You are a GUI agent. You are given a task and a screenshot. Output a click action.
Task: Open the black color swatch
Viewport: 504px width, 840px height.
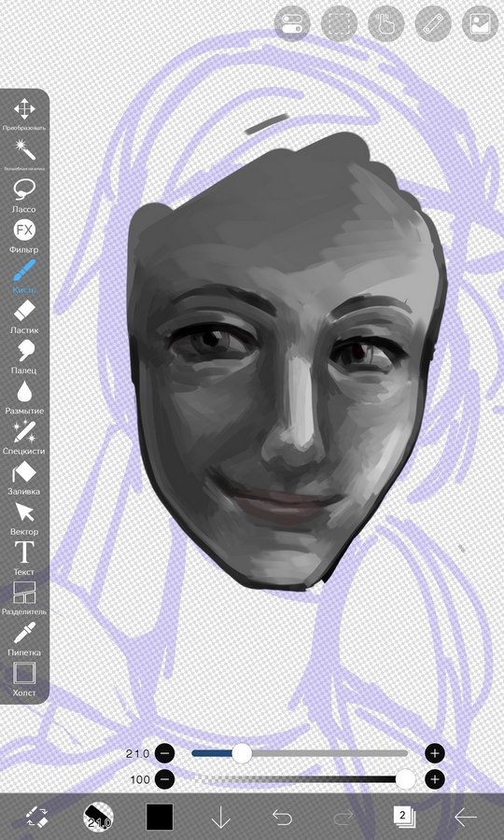[x=160, y=817]
